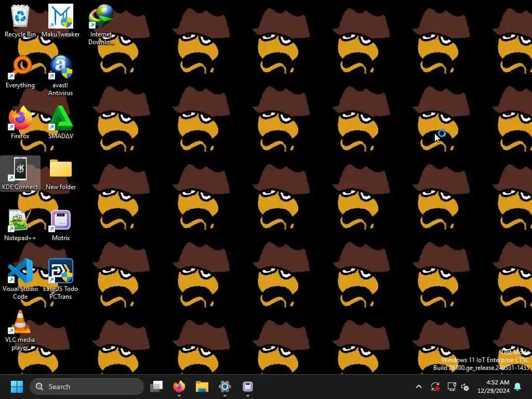Select the New folder icon
This screenshot has height=399, width=532.
click(61, 174)
